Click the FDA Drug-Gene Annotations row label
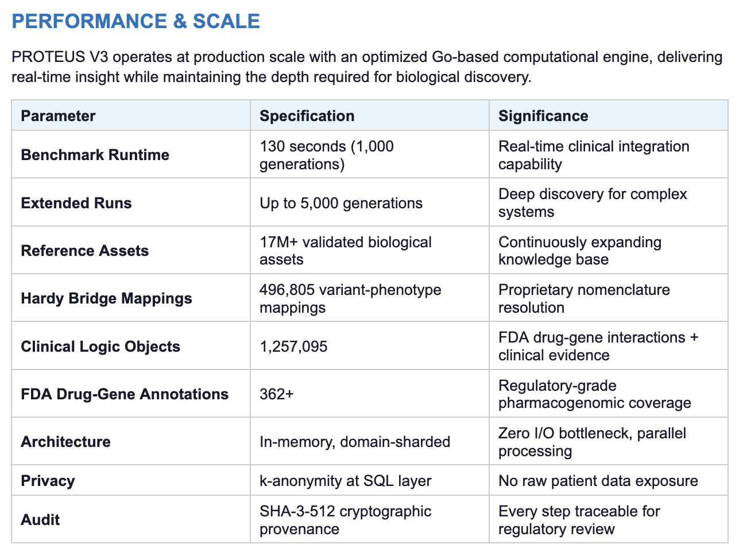 point(124,394)
